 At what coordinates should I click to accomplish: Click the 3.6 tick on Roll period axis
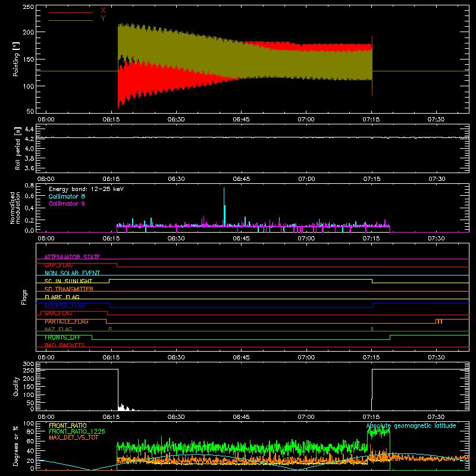click(x=29, y=168)
